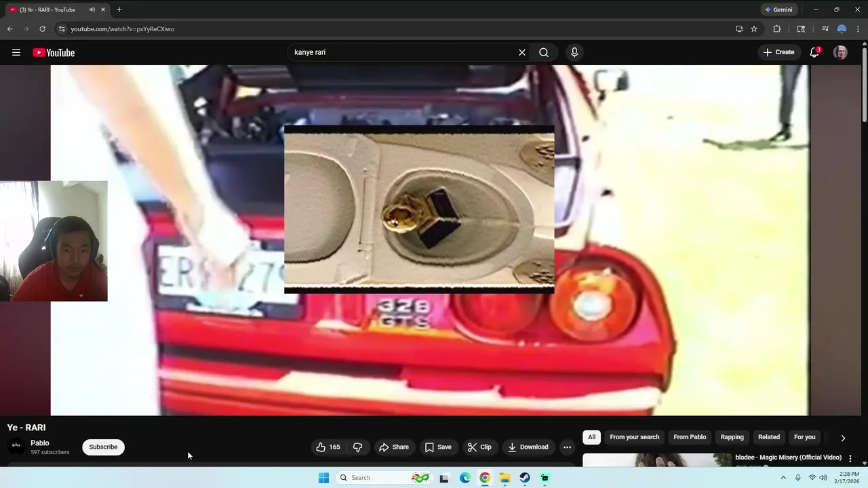Launch Microsoft Edge from taskbar

pyautogui.click(x=465, y=478)
